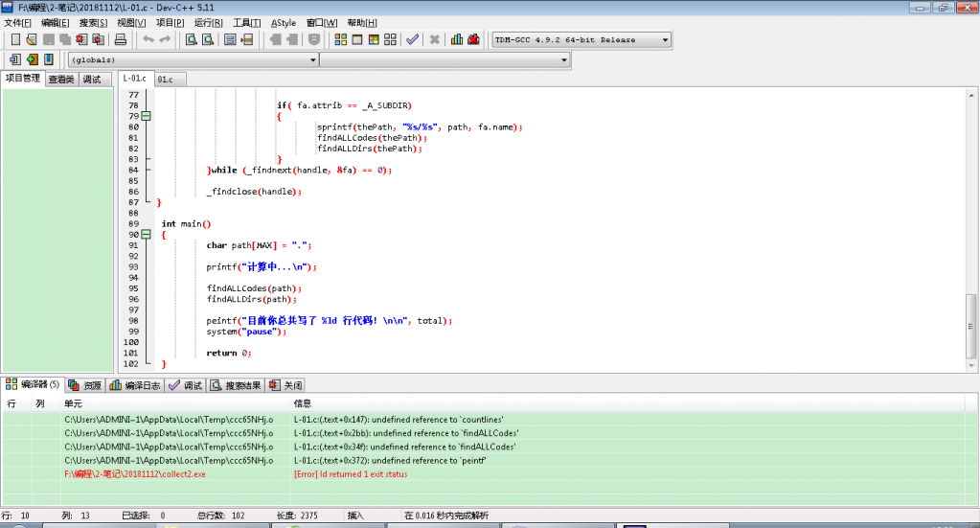Rebuild all project files
The height and width of the screenshot is (528, 980).
390,39
